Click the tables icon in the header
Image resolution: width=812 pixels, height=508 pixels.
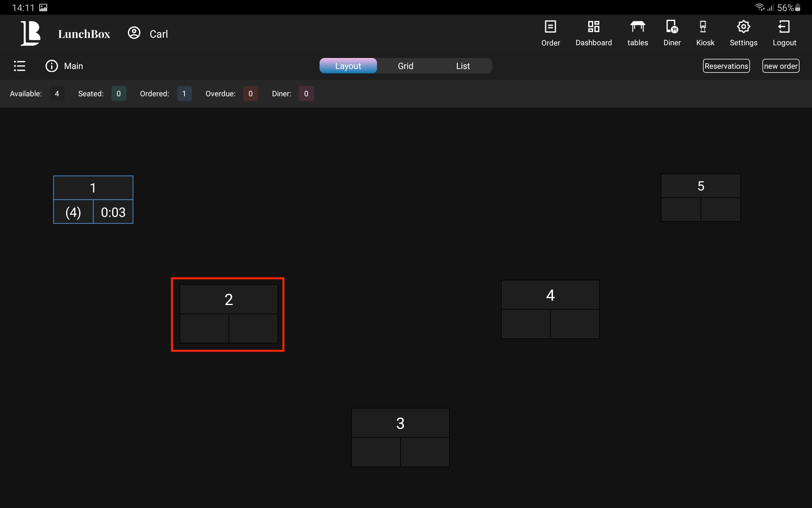tap(637, 27)
